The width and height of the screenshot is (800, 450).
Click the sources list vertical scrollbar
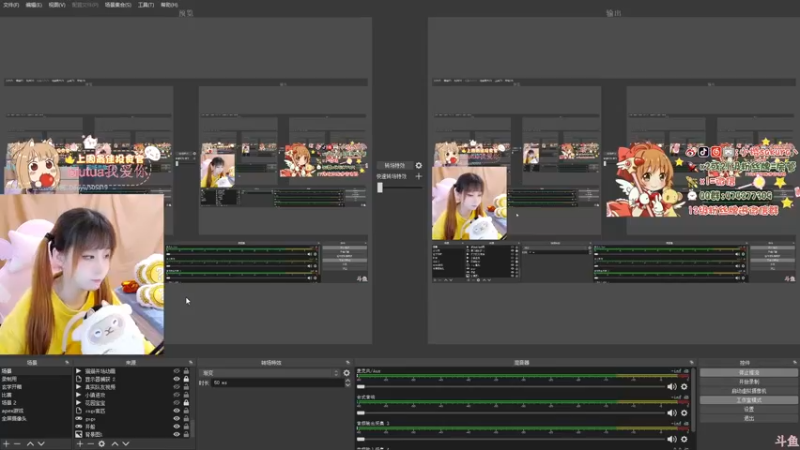pyautogui.click(x=193, y=429)
